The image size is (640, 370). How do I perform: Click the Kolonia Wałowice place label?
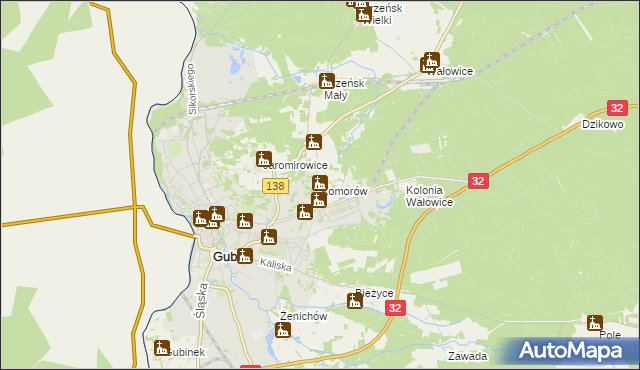click(429, 196)
